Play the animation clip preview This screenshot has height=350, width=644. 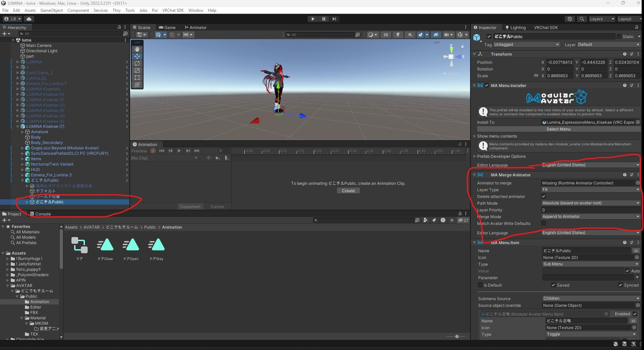(x=179, y=151)
